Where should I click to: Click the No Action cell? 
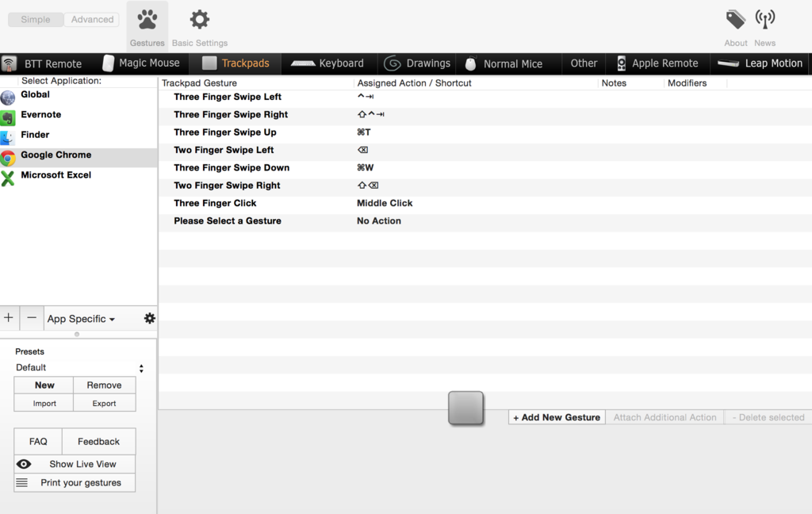[378, 221]
